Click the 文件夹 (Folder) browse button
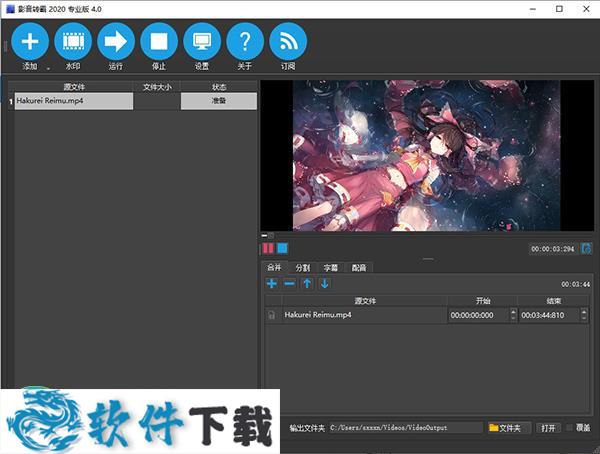 509,428
